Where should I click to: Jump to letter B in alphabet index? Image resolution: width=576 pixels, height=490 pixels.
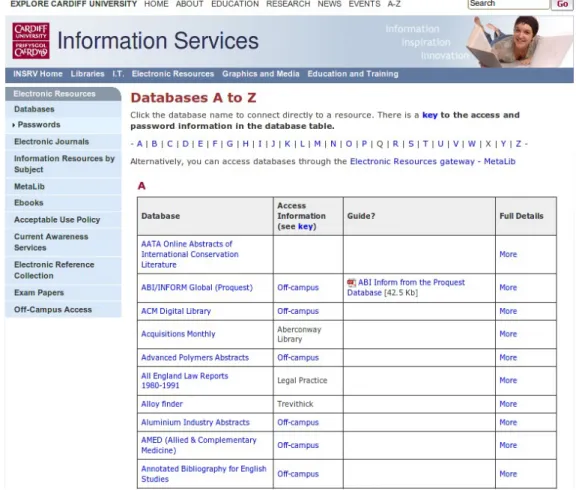tap(154, 144)
